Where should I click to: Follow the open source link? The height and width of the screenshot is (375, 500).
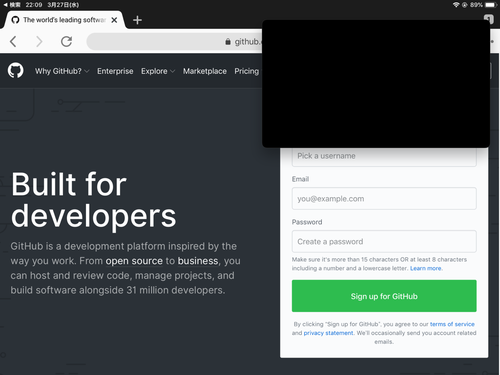point(134,261)
